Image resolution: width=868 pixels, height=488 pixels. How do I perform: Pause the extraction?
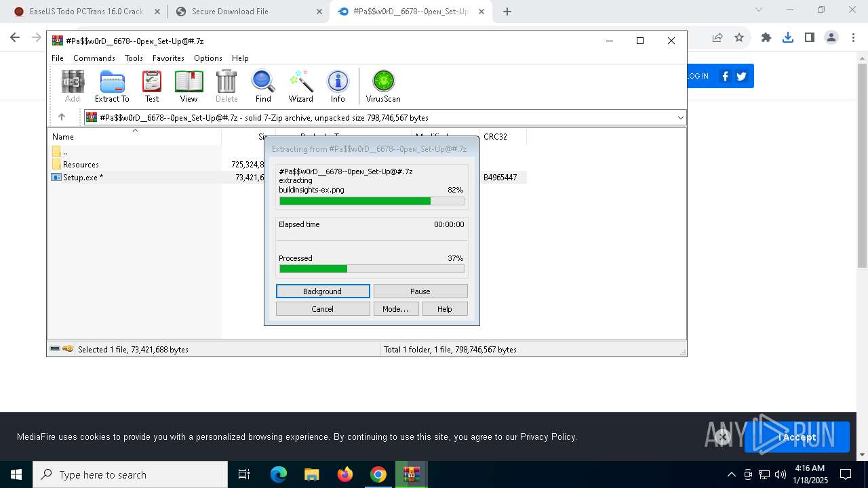[420, 291]
